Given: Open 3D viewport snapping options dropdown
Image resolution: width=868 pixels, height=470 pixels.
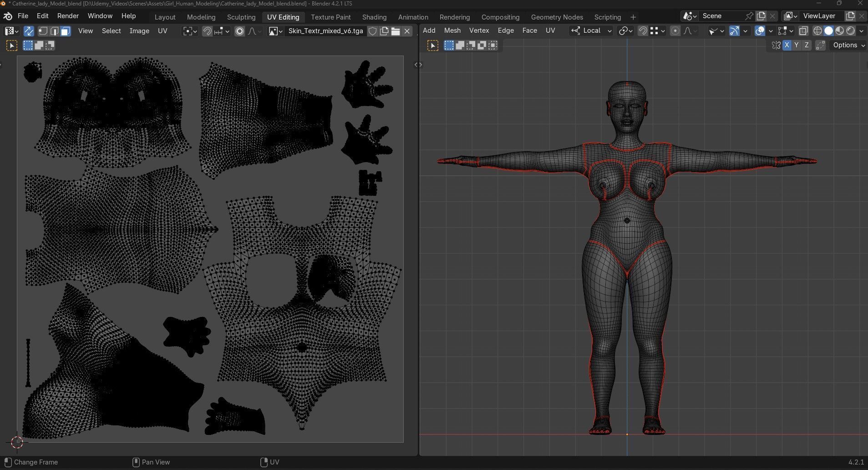Looking at the screenshot, I should tap(658, 31).
